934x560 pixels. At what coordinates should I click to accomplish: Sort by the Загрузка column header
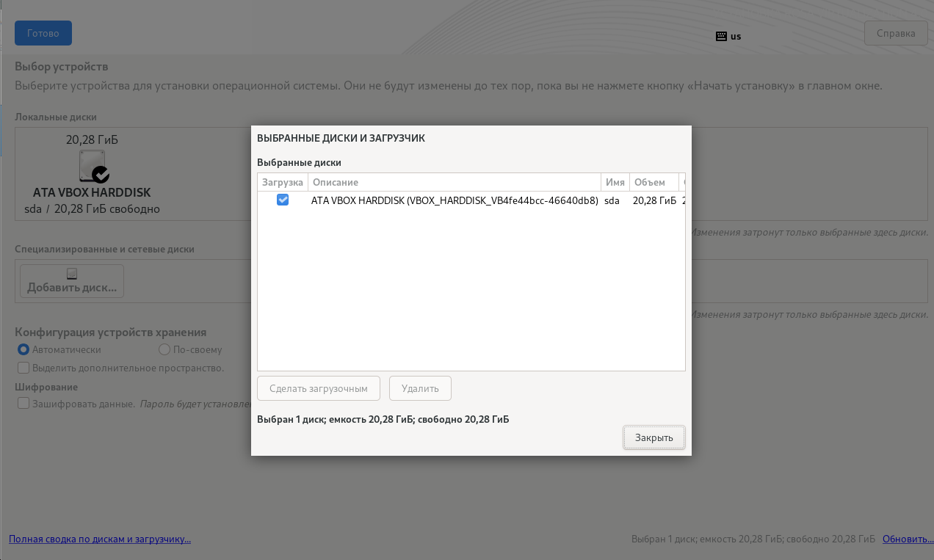point(282,182)
